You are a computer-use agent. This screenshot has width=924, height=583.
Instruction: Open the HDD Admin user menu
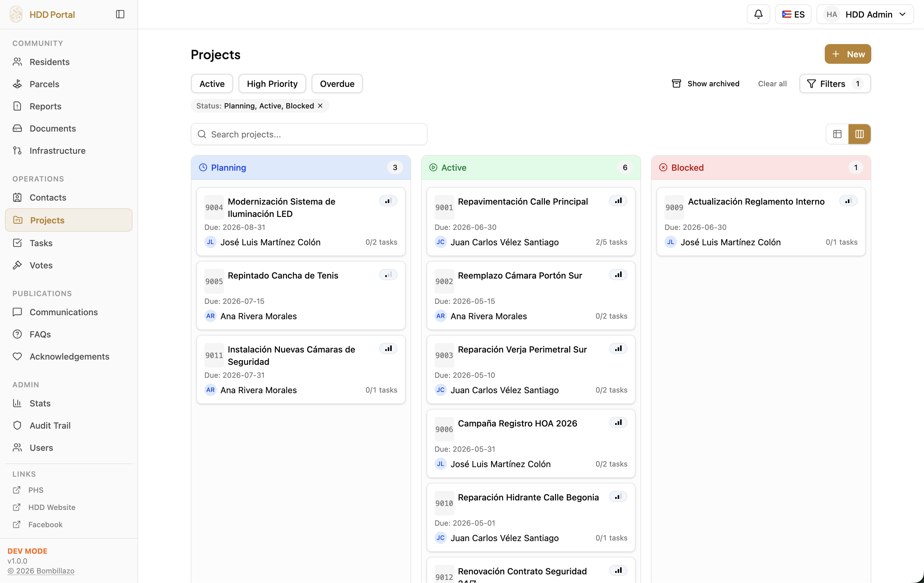(865, 14)
